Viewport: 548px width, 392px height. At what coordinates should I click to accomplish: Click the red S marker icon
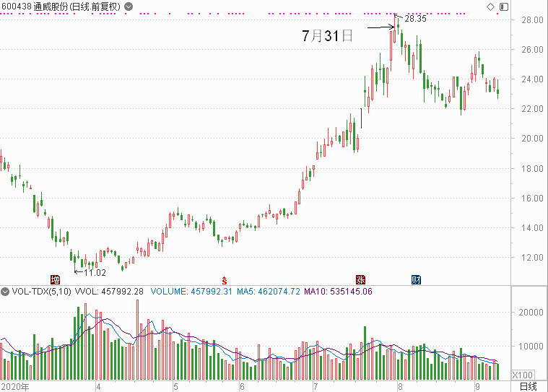[225, 280]
